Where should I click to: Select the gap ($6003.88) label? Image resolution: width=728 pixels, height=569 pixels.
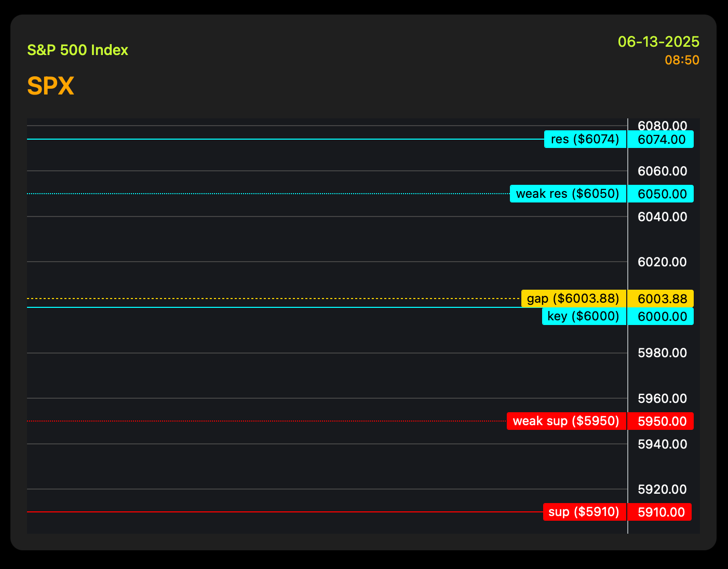[x=574, y=299]
